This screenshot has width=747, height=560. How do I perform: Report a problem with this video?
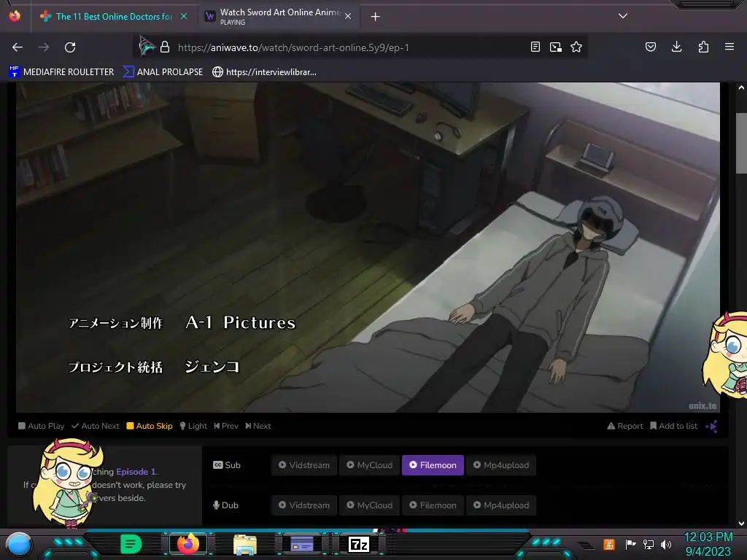(625, 426)
